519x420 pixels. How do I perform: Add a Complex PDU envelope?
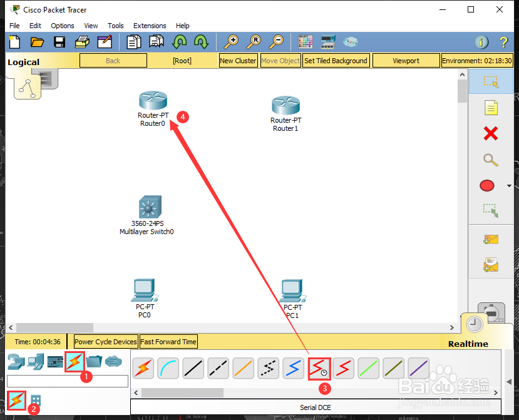(x=491, y=265)
